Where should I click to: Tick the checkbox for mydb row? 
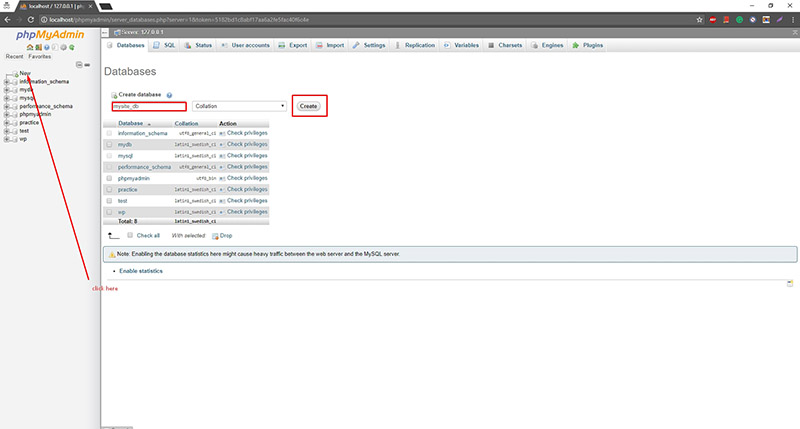[x=109, y=144]
